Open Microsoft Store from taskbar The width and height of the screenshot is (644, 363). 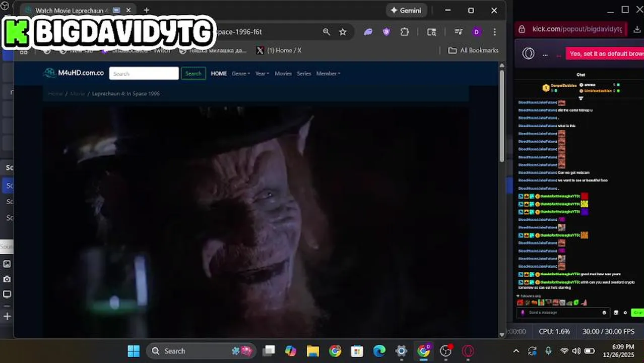pyautogui.click(x=357, y=351)
